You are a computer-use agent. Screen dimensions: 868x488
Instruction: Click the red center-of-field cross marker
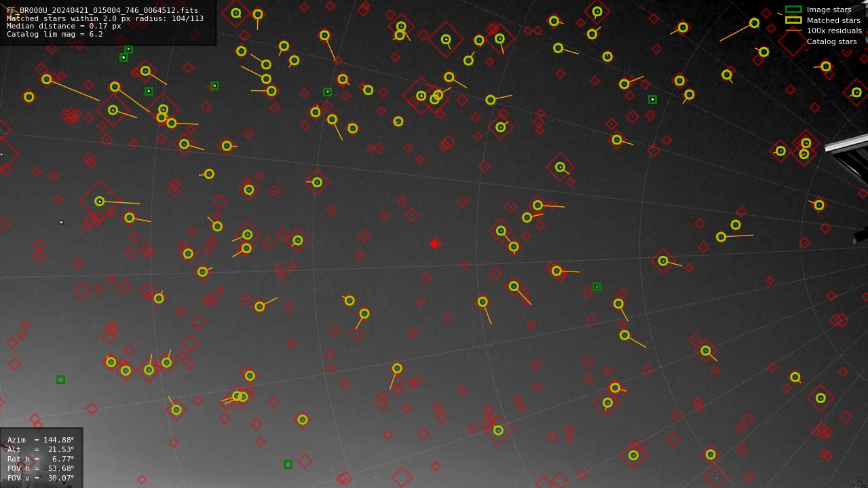coord(434,244)
